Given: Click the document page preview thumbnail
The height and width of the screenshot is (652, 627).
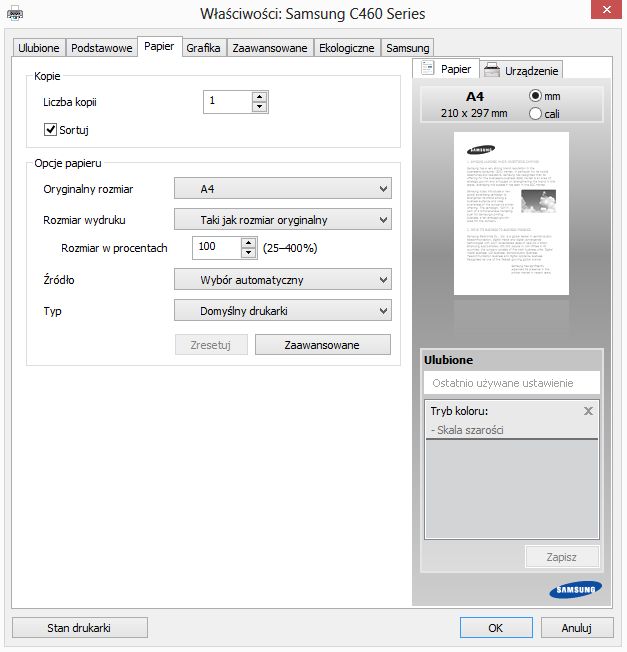Looking at the screenshot, I should tap(511, 213).
